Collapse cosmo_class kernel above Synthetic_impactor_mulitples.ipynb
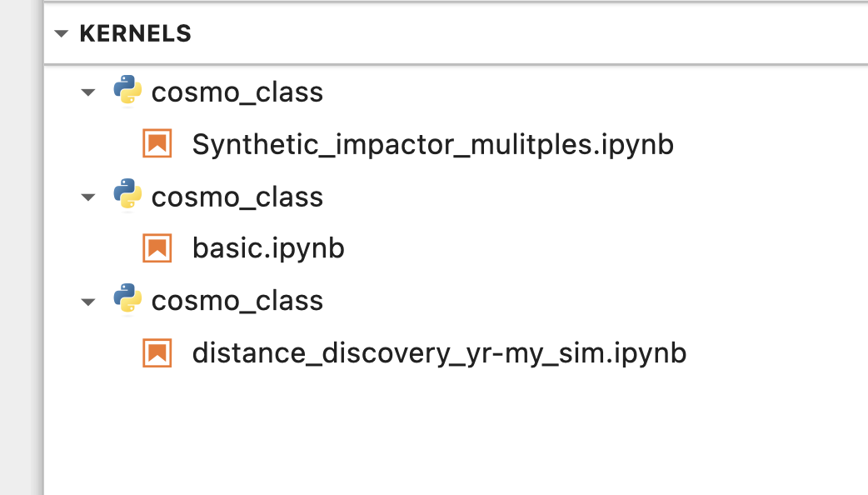 (x=88, y=92)
